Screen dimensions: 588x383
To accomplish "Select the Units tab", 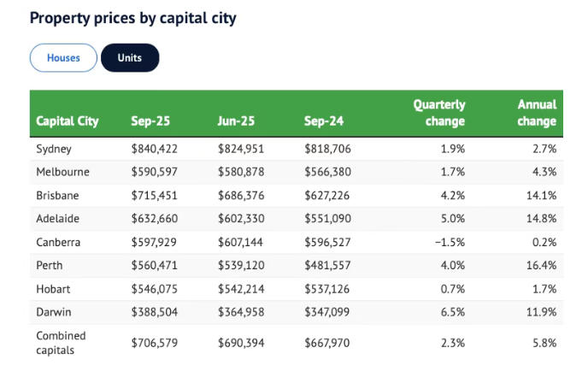I will click(x=130, y=58).
